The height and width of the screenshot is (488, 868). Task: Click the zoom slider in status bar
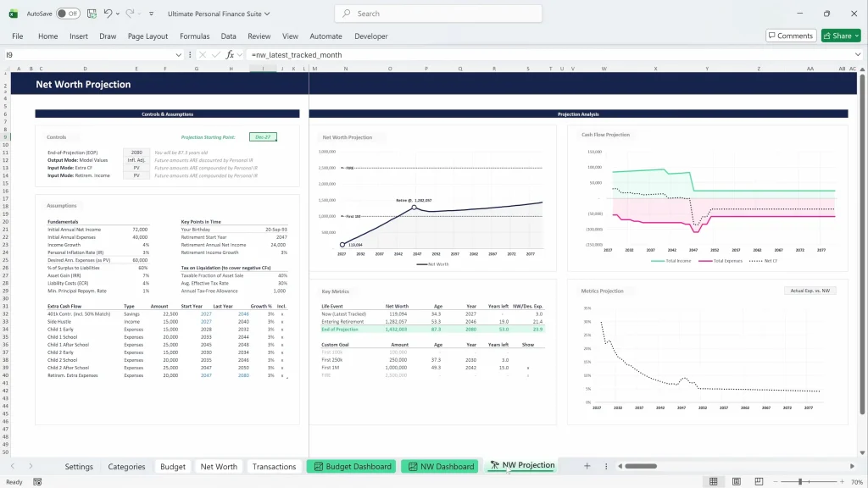pyautogui.click(x=800, y=481)
